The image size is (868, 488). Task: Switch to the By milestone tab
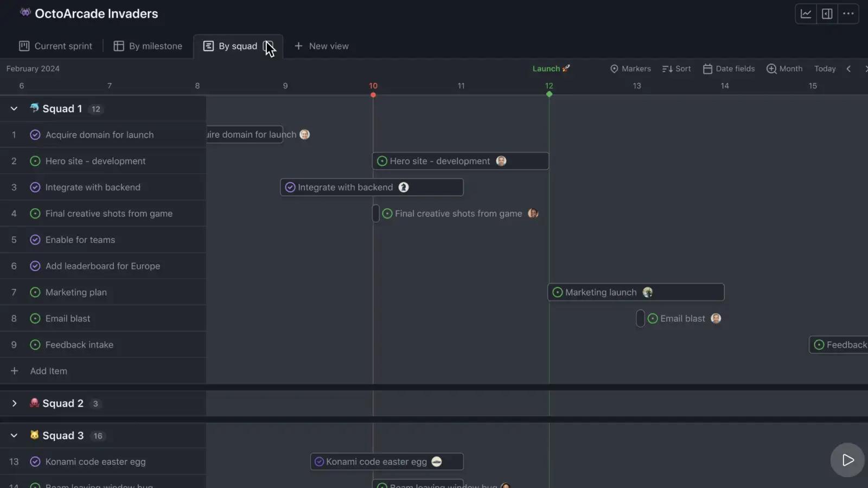148,46
